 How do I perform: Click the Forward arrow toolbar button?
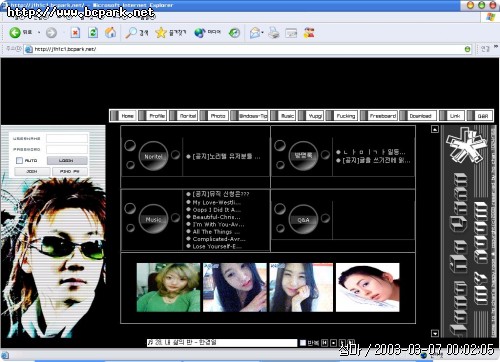click(x=51, y=32)
